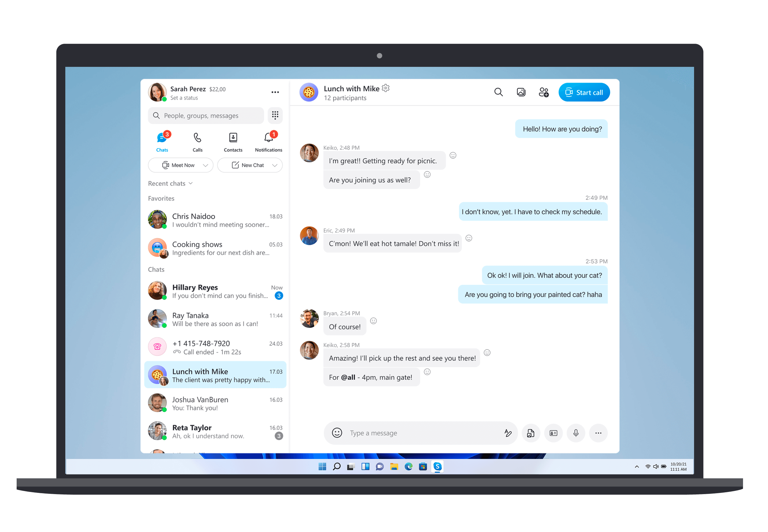Image resolution: width=768 pixels, height=532 pixels.
Task: Select the Calls tab
Action: click(198, 141)
